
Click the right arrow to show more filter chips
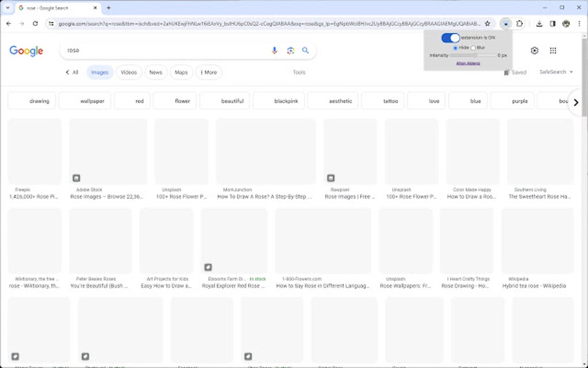[x=576, y=102]
